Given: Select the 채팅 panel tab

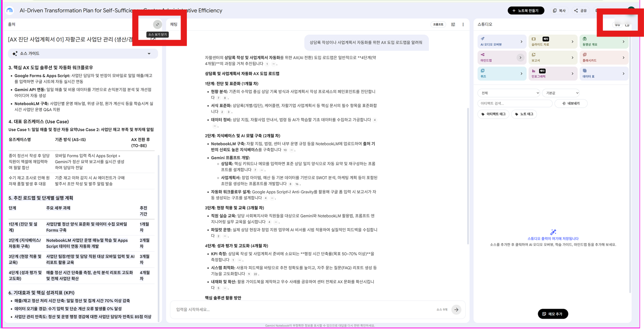Looking at the screenshot, I should point(174,24).
